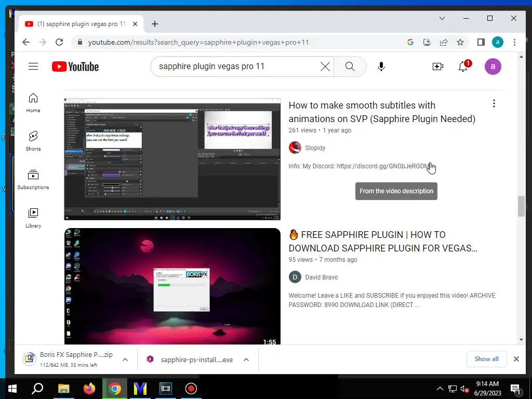Close the sapphire plugin tab
Image resolution: width=532 pixels, height=399 pixels.
click(x=135, y=24)
